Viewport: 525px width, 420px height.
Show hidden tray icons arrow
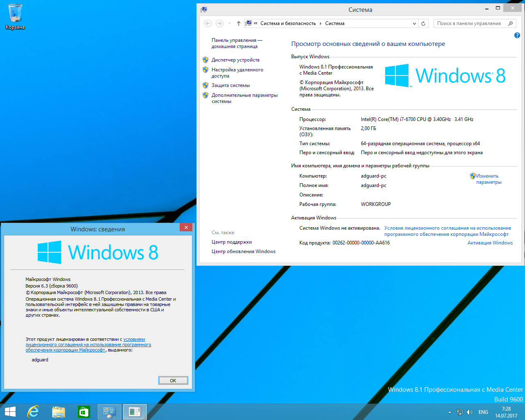coord(450,412)
